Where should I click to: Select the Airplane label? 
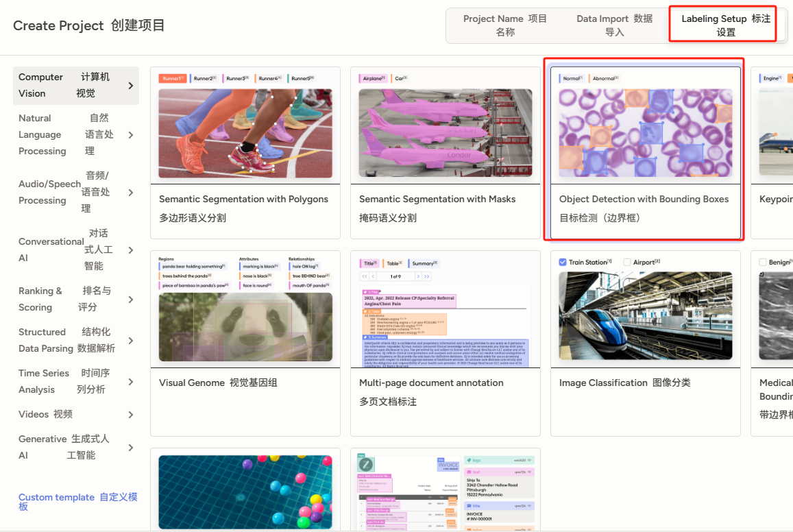click(374, 78)
